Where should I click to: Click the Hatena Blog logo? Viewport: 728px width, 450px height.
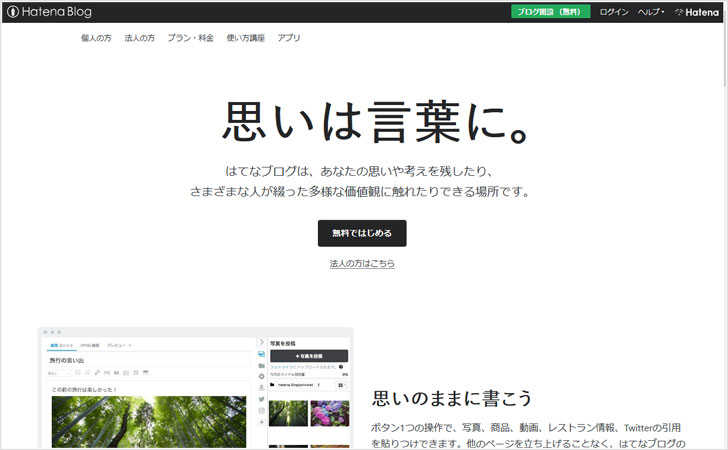(49, 12)
